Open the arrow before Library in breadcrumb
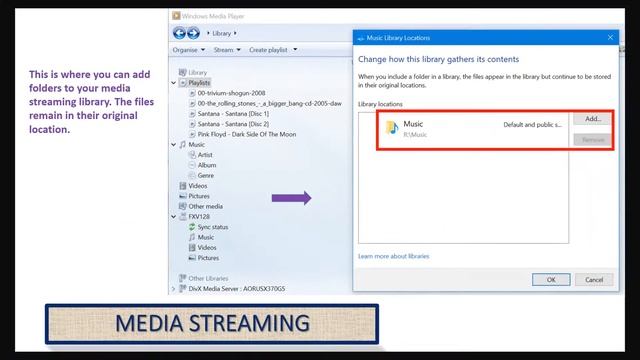Screen dimensions: 640x360 click(x=208, y=33)
